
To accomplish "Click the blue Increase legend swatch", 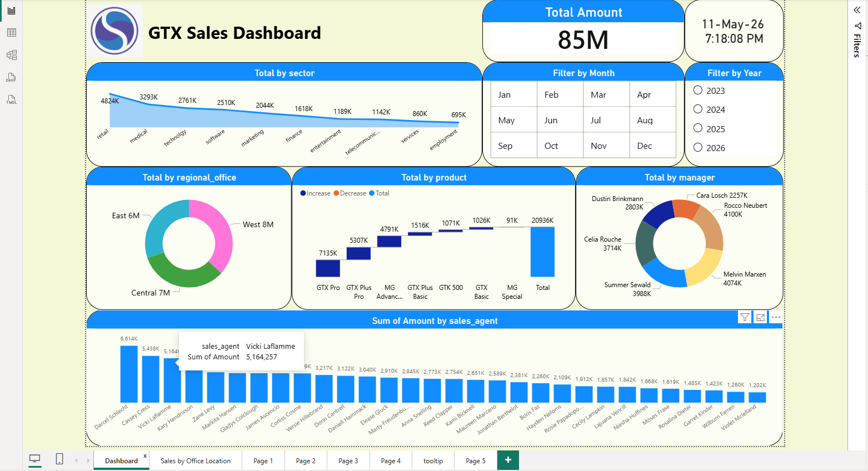I will tap(303, 193).
